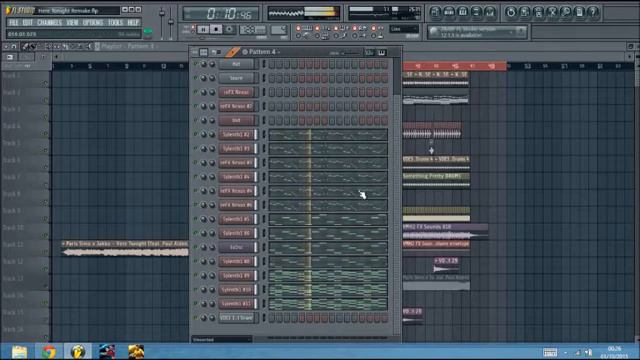The image size is (640, 360).
Task: Adjust the pan knob of Snare channel
Action: point(204,78)
